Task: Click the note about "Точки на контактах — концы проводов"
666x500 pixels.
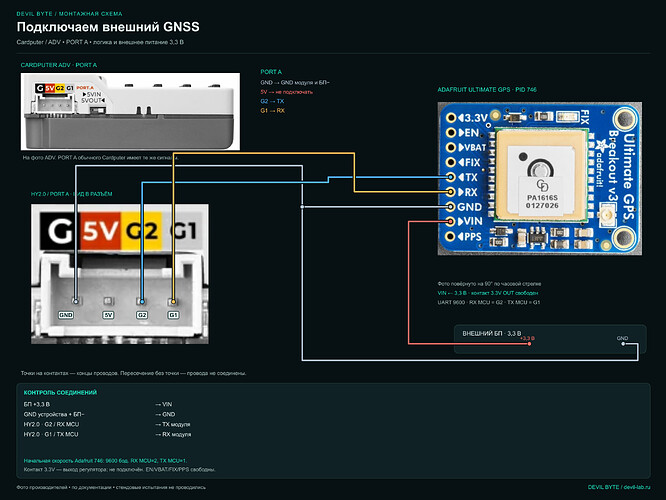Action: (x=133, y=373)
